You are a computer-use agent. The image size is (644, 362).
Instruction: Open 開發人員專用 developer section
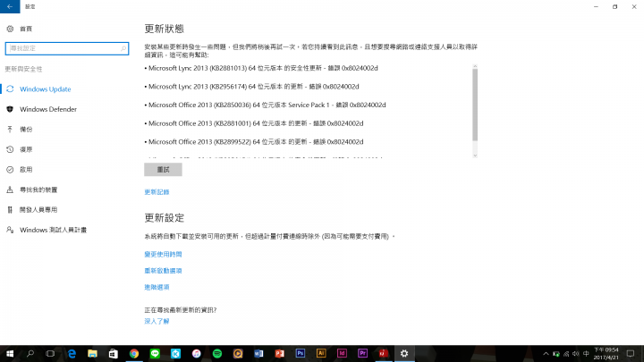38,210
